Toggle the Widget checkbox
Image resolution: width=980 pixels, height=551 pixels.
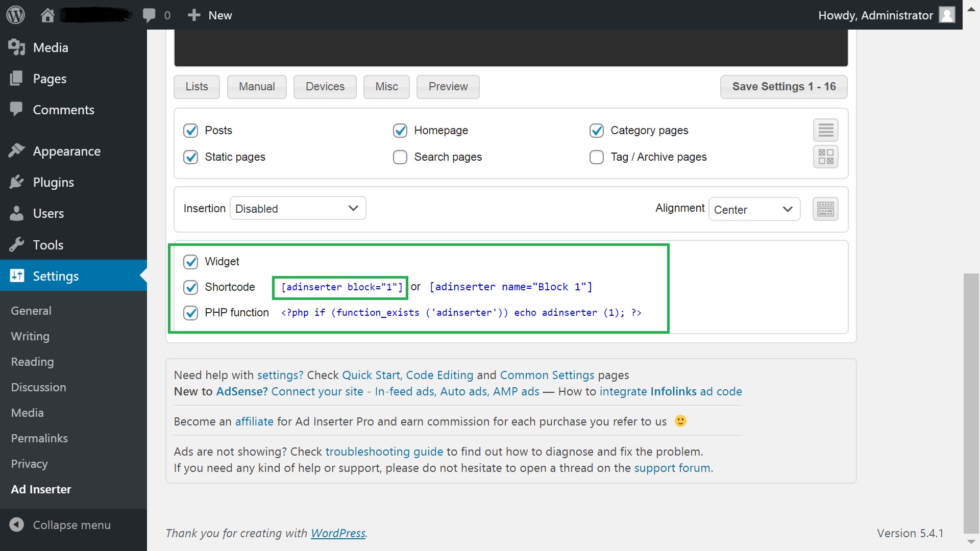191,262
